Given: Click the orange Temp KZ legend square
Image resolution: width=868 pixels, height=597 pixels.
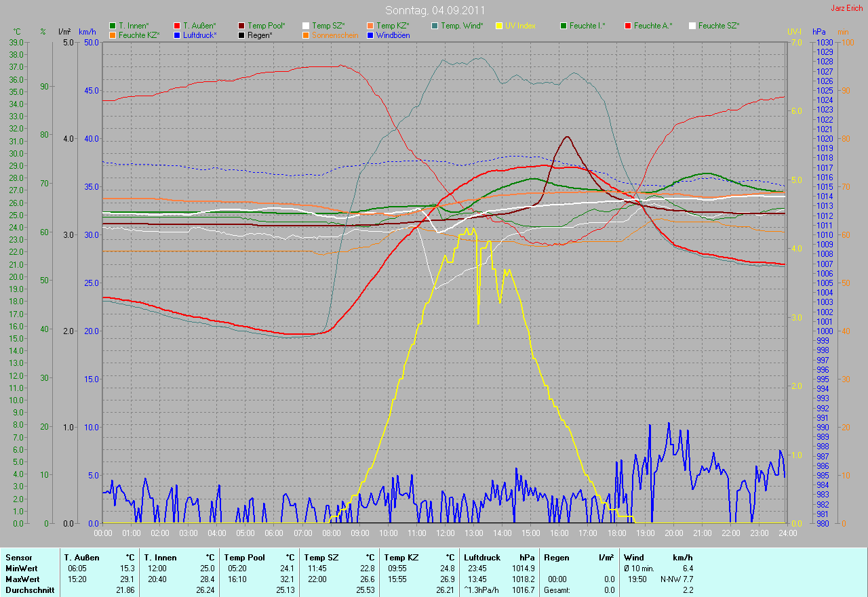Looking at the screenshot, I should pyautogui.click(x=370, y=26).
